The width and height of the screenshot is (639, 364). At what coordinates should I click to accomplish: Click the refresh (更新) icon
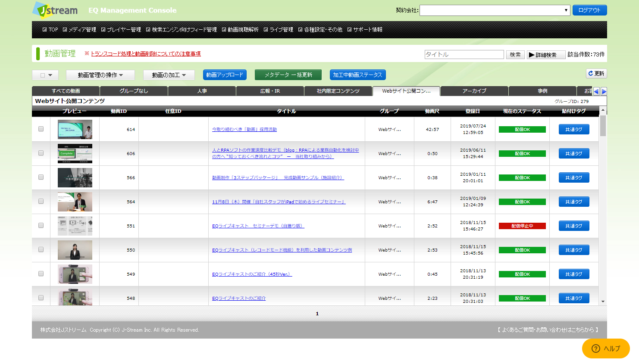click(596, 73)
